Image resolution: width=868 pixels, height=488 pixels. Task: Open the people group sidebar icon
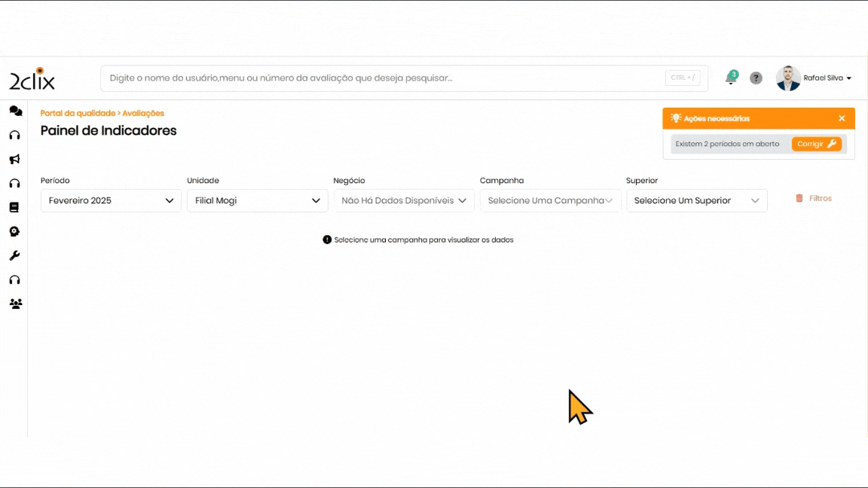[15, 304]
